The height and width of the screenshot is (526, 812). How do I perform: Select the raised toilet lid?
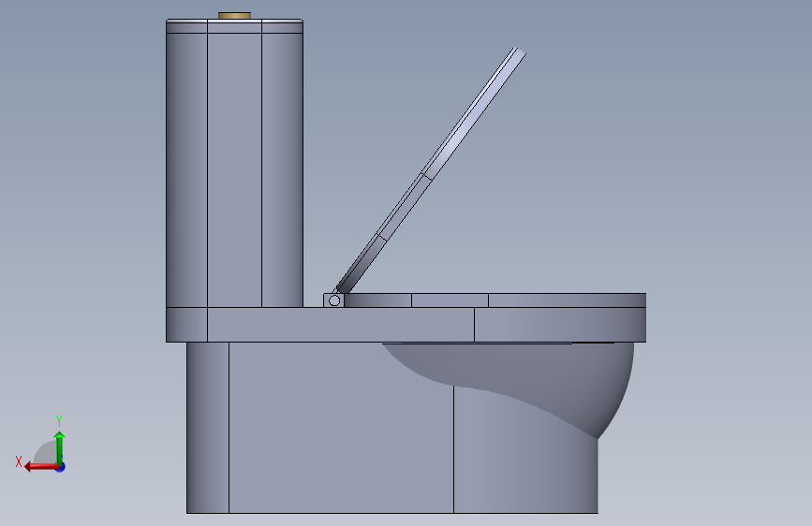tap(431, 171)
